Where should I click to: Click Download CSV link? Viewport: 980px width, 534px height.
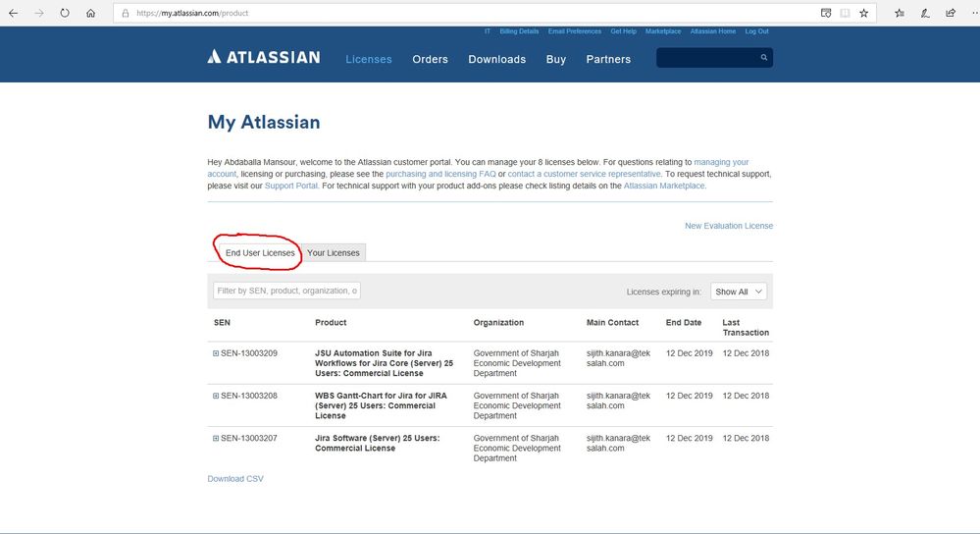click(235, 478)
